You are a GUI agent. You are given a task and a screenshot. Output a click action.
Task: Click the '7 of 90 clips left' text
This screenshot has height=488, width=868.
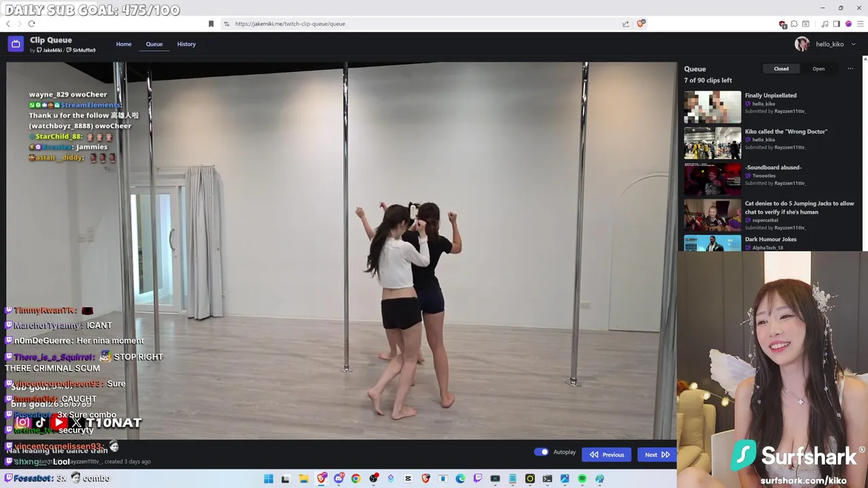pos(708,80)
